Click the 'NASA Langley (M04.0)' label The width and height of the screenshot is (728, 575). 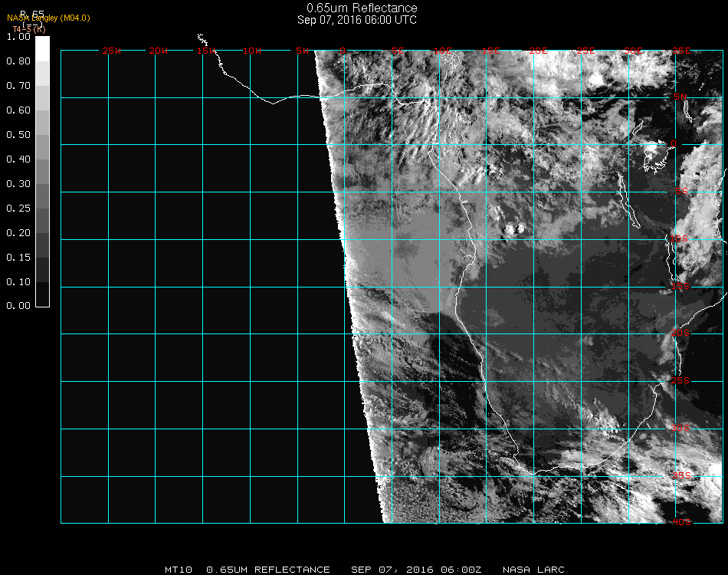tap(48, 18)
